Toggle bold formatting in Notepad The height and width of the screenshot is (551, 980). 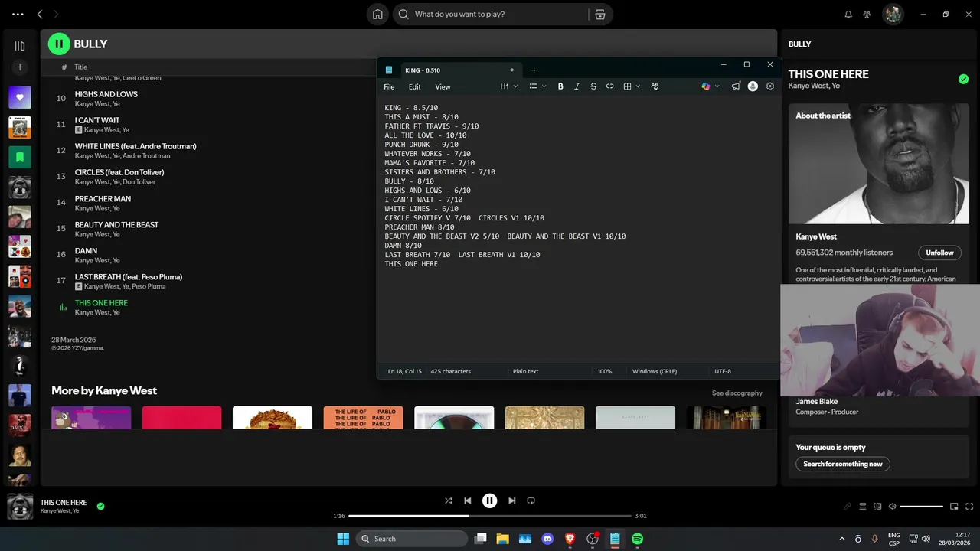tap(560, 86)
